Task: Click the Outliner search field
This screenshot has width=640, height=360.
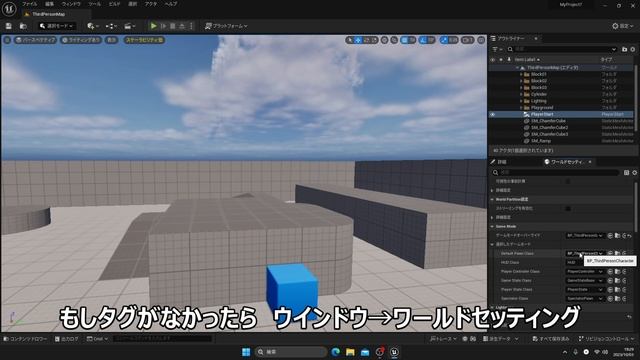Action: (x=562, y=49)
